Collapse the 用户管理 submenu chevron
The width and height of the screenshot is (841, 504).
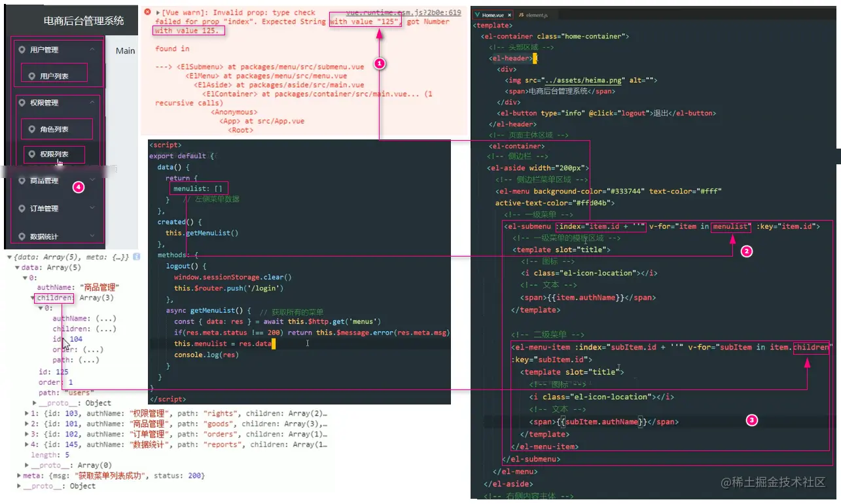click(92, 49)
